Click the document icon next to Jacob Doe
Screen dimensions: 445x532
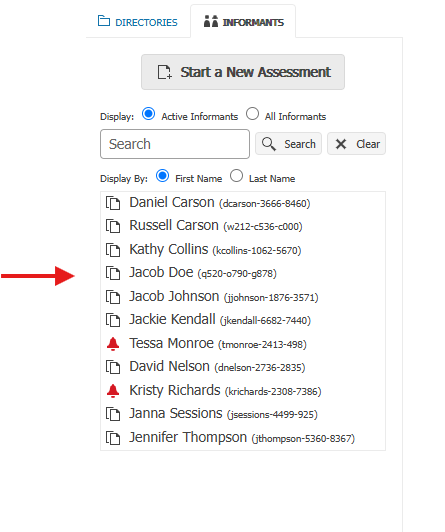pos(113,273)
